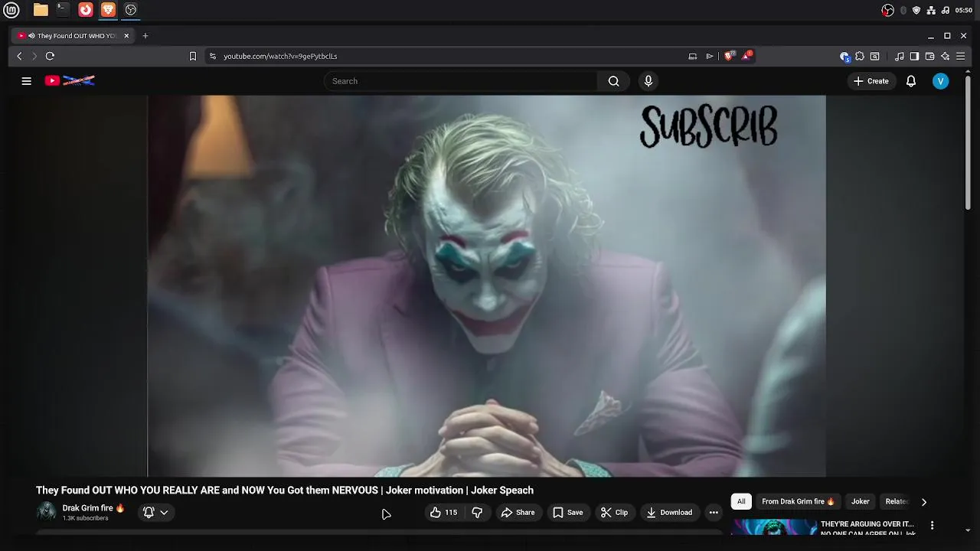Open the Create button

(871, 81)
